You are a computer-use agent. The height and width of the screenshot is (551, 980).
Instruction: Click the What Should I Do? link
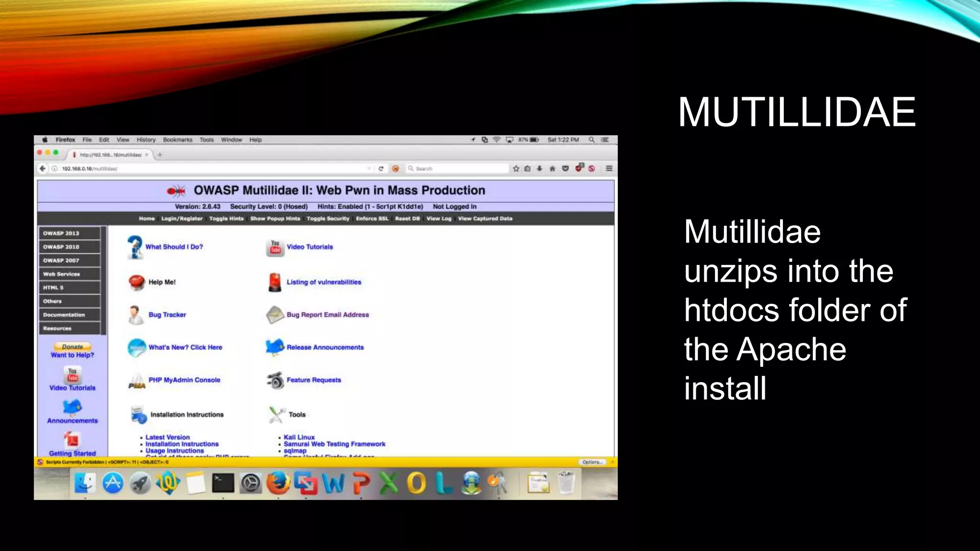(x=174, y=247)
